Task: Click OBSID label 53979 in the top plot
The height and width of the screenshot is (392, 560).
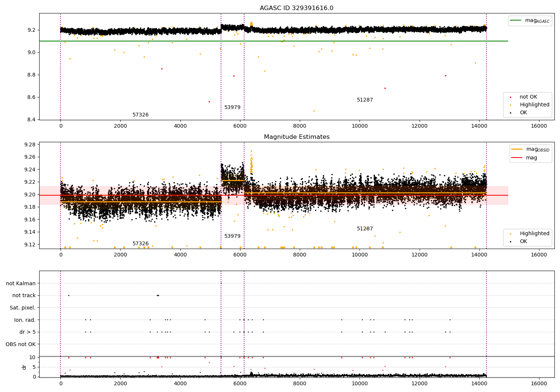Action: tap(232, 108)
